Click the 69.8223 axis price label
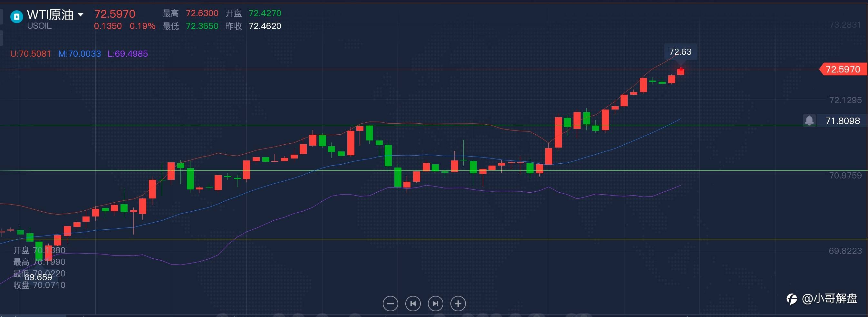This screenshot has height=317, width=868. pos(845,251)
